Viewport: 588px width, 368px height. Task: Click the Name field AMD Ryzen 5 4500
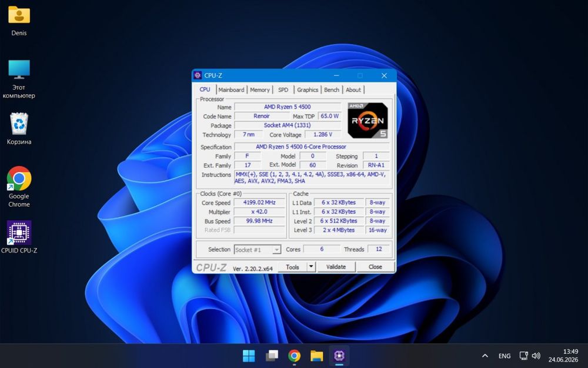(x=288, y=107)
